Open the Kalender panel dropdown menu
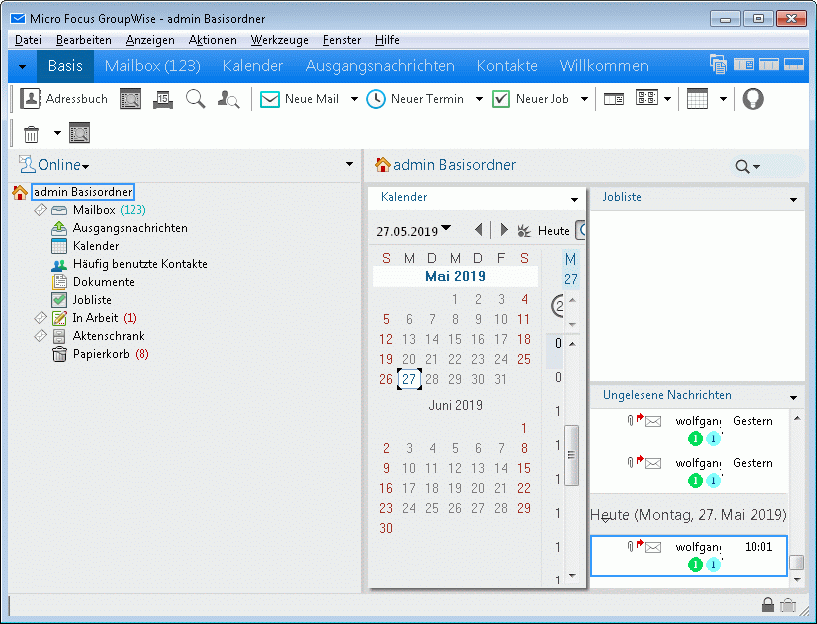 coord(574,199)
